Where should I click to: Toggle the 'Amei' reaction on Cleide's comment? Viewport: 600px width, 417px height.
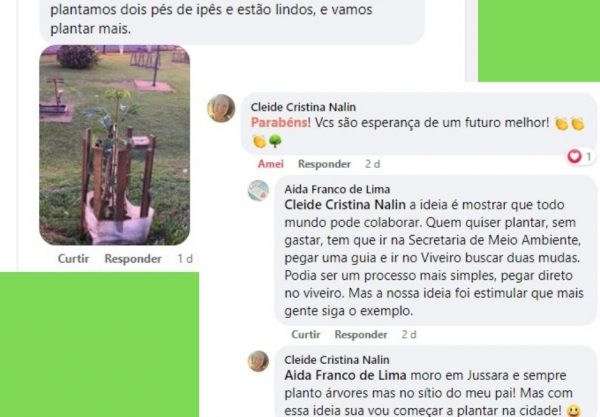pyautogui.click(x=271, y=164)
